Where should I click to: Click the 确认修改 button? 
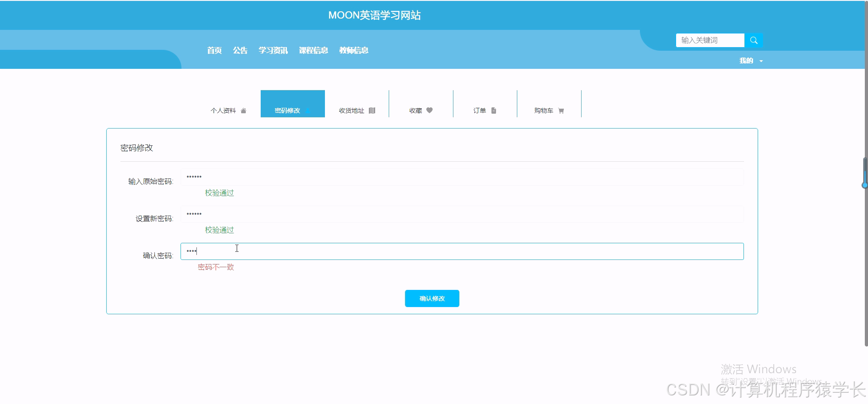point(432,298)
